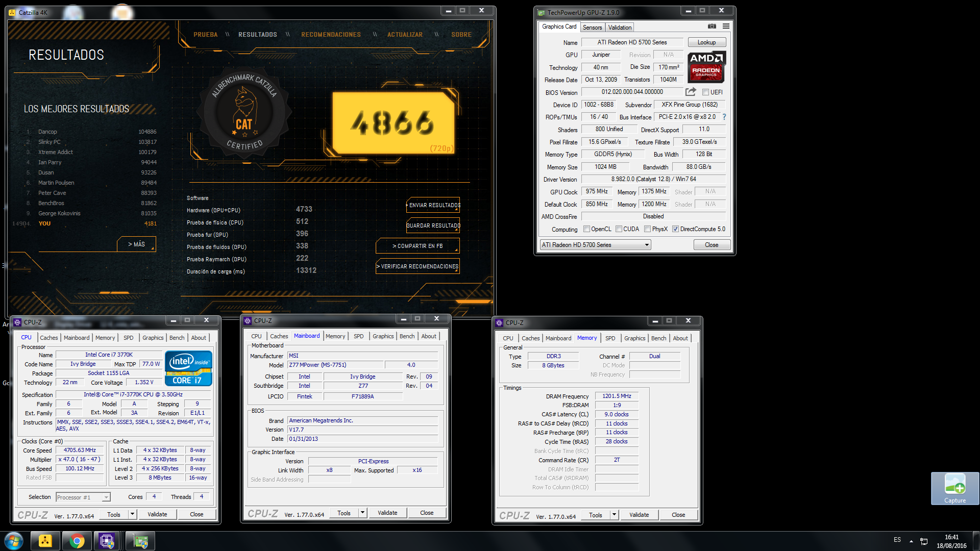
Task: Toggle the CUDA checkbox
Action: click(619, 229)
